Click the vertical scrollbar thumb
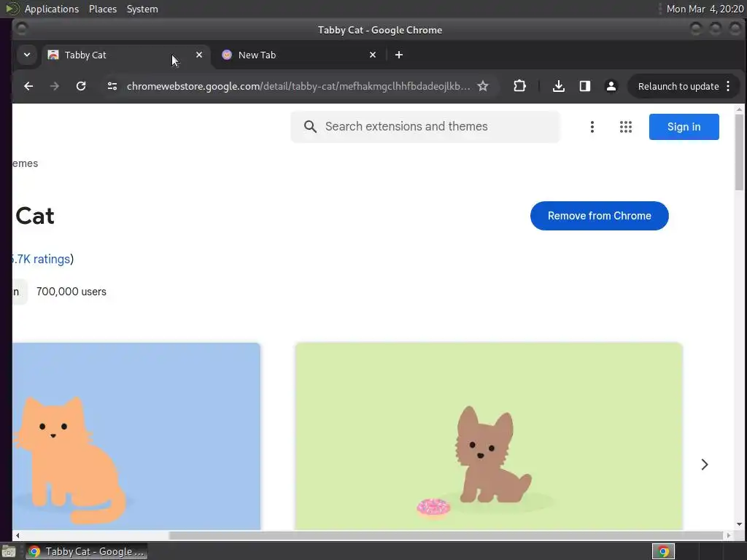The height and width of the screenshot is (560, 747). 739,152
